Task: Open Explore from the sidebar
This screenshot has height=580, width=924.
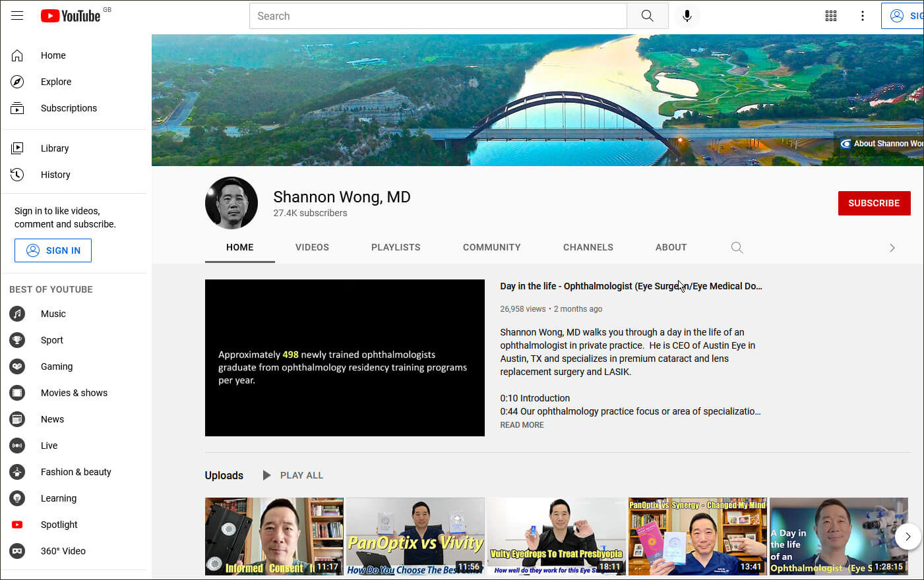Action: 56,82
